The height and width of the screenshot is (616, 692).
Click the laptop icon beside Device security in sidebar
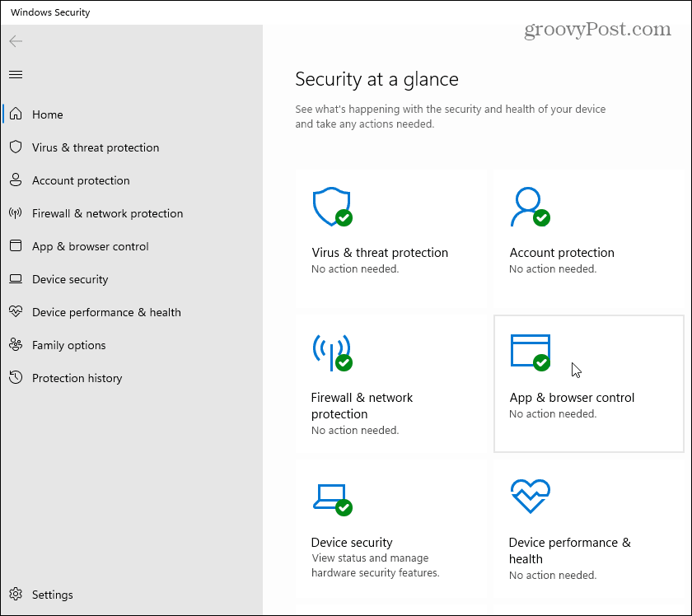[x=16, y=279]
